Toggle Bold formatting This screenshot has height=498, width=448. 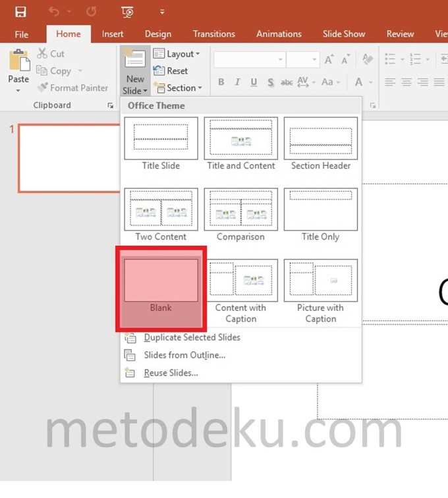(x=221, y=82)
